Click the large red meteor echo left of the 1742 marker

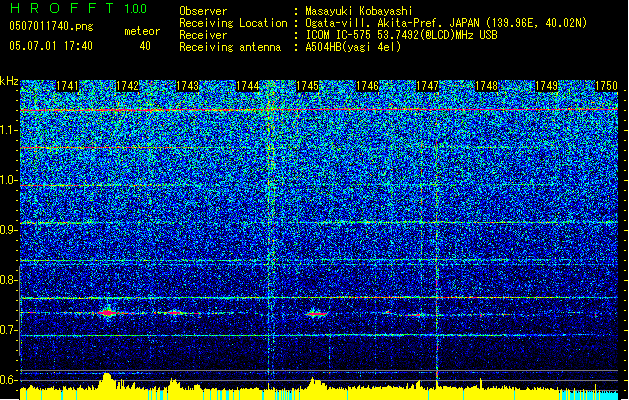pos(107,312)
